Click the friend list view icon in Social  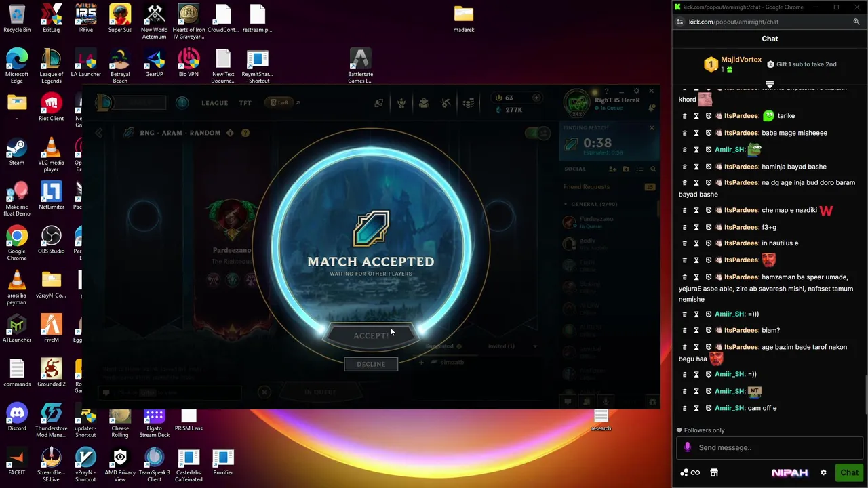coord(639,169)
